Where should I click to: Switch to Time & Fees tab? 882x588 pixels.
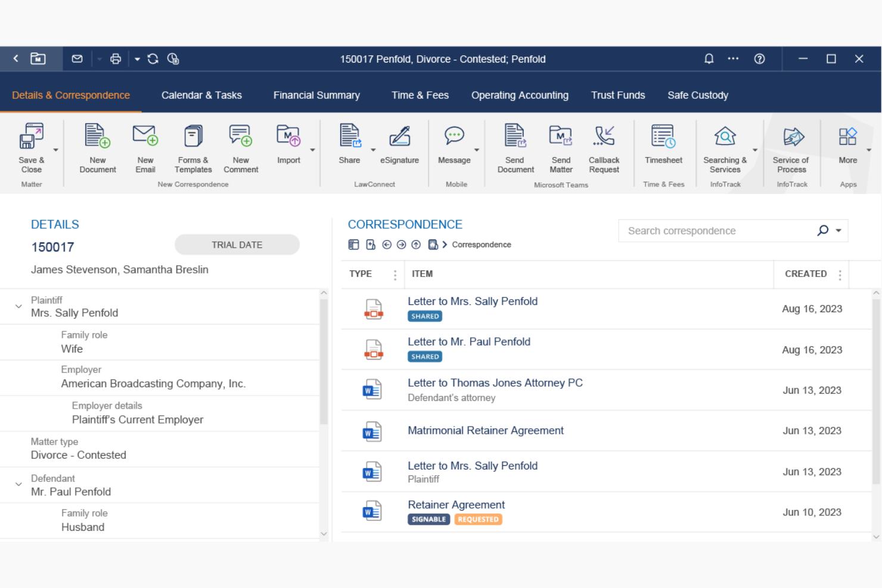[420, 95]
